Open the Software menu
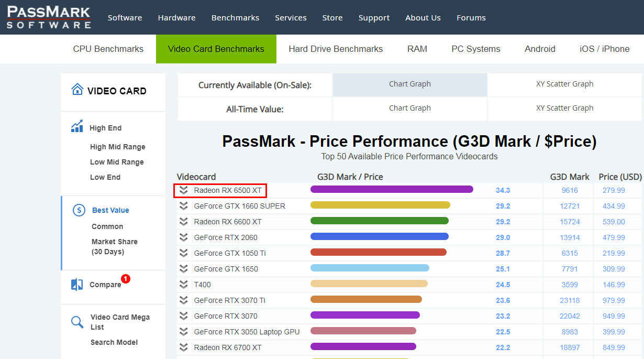The width and height of the screenshot is (644, 359). [x=125, y=18]
